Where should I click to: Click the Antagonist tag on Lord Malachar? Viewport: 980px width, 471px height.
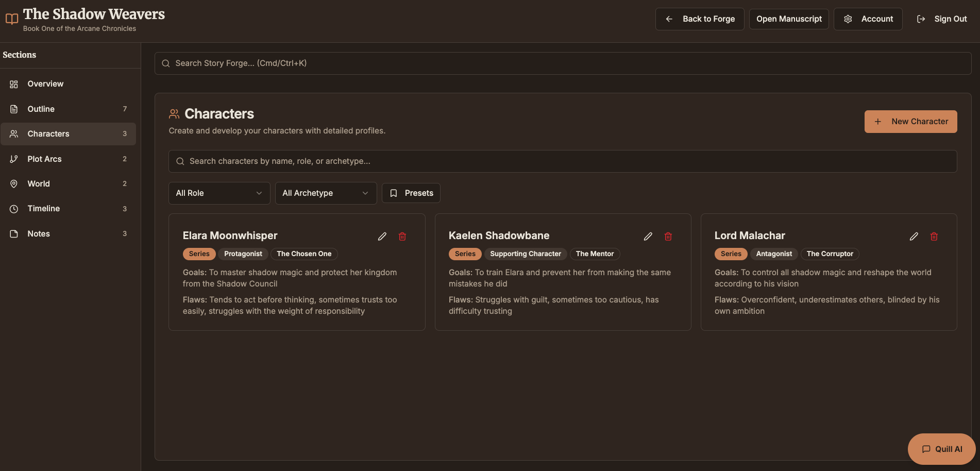(774, 254)
